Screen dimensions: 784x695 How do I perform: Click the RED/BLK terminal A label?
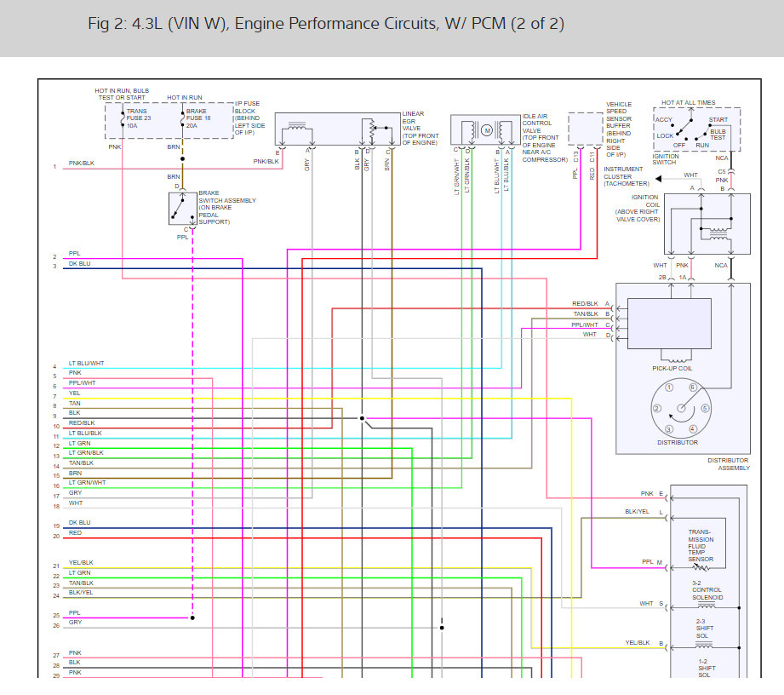[x=591, y=304]
